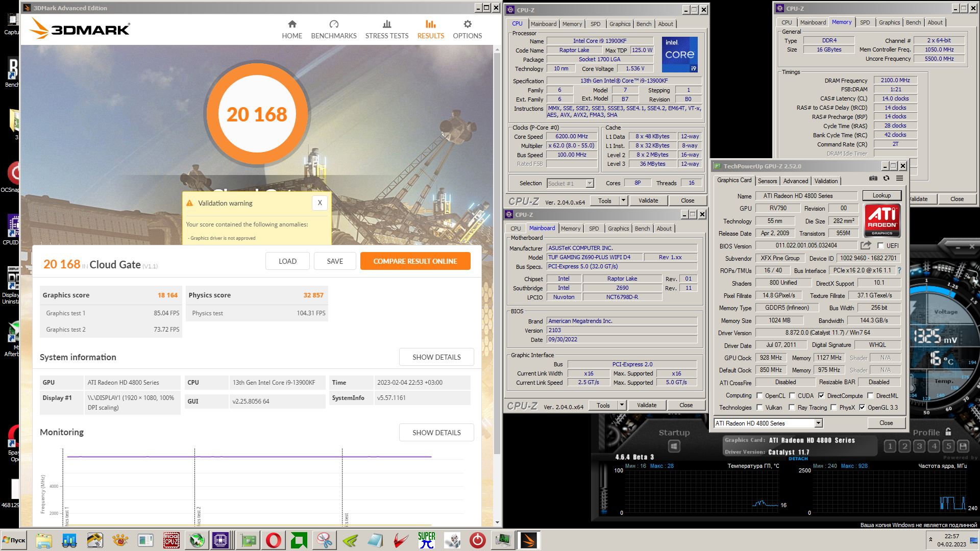This screenshot has width=980, height=551.
Task: Expand the GPU selection dropdown in GPU-Z
Action: (x=818, y=423)
